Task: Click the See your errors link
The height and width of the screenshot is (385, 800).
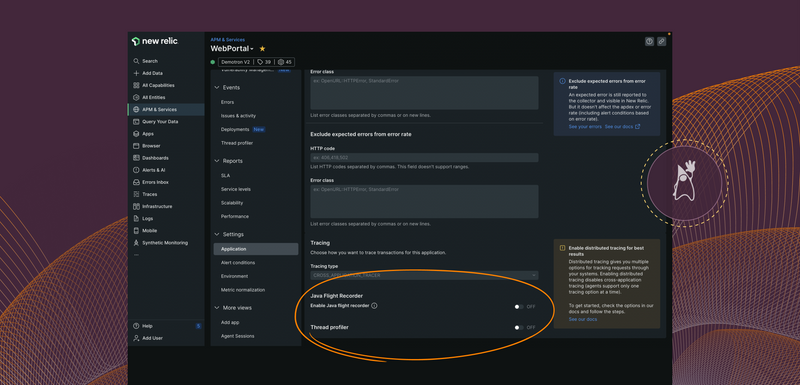Action: (585, 126)
